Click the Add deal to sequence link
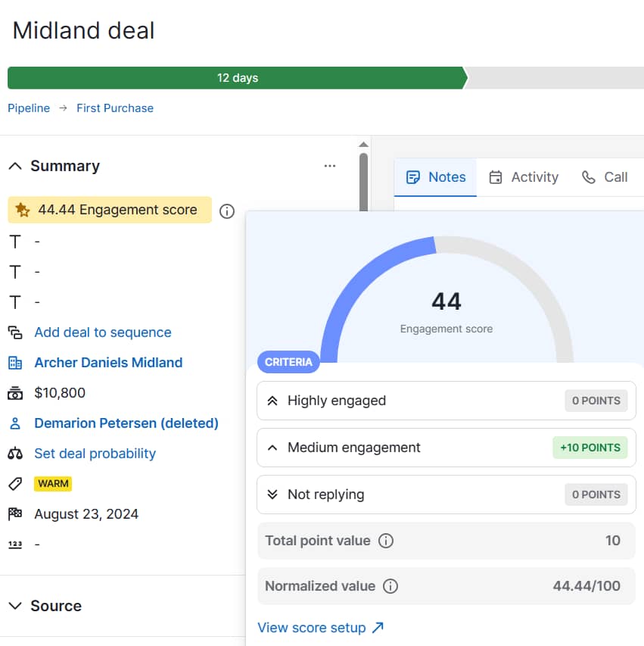 coord(102,332)
